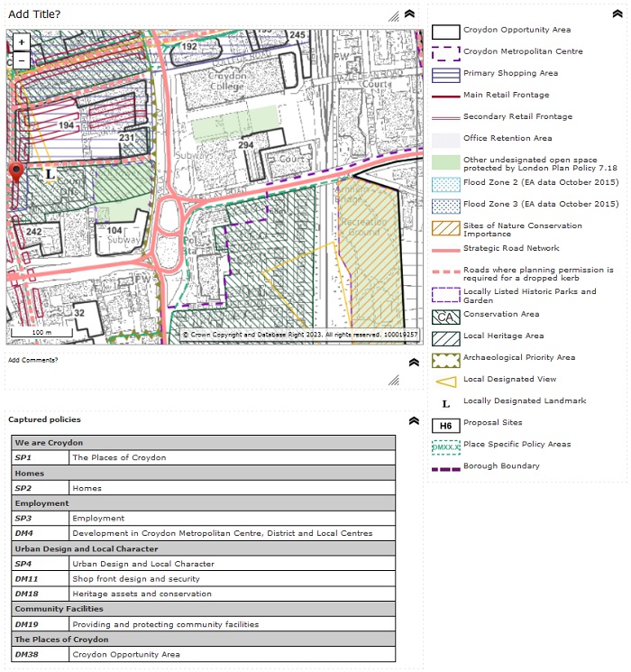Image resolution: width=631 pixels, height=672 pixels.
Task: Click the L landmark symbol on the map
Action: pyautogui.click(x=50, y=174)
